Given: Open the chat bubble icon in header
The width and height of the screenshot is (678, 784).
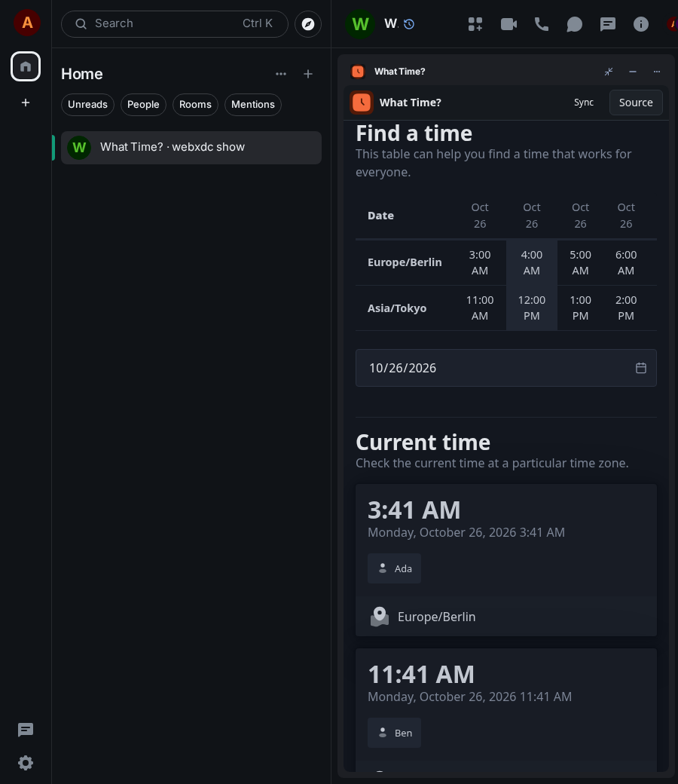Looking at the screenshot, I should tap(575, 24).
